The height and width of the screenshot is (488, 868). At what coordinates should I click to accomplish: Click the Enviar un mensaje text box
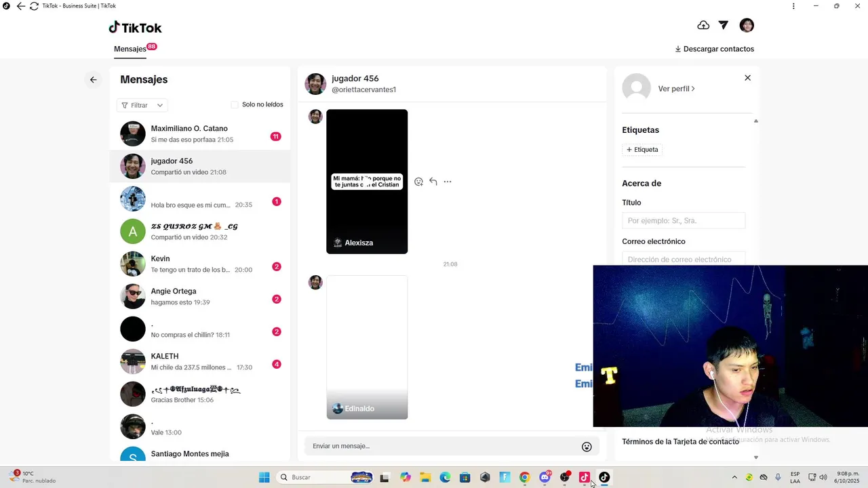point(442,446)
